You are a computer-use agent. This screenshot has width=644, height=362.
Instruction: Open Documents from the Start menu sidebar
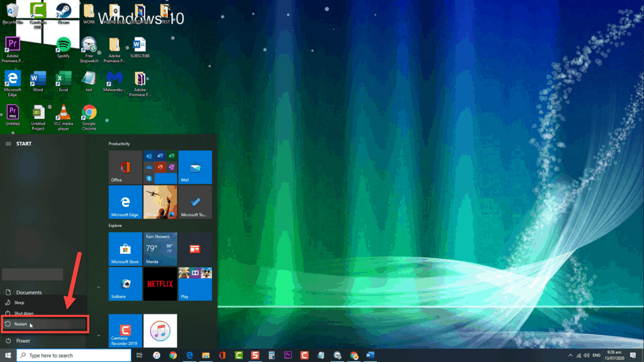pyautogui.click(x=28, y=292)
